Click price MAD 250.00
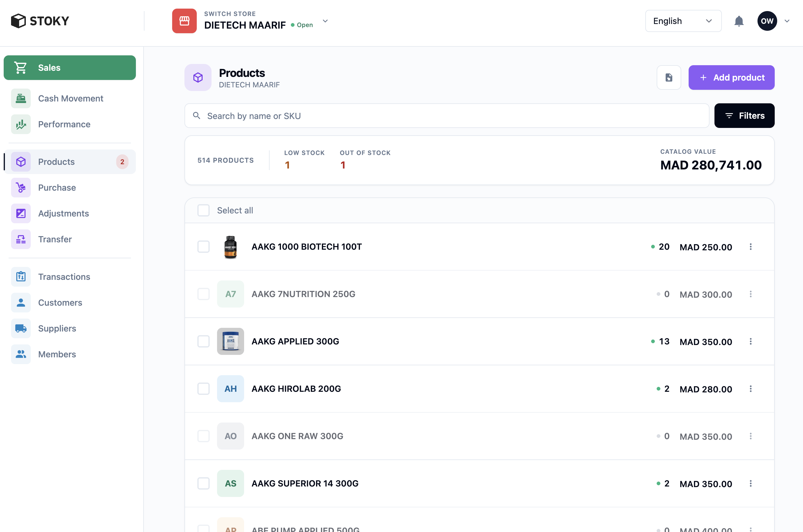Viewport: 803px width, 532px height. 706,247
